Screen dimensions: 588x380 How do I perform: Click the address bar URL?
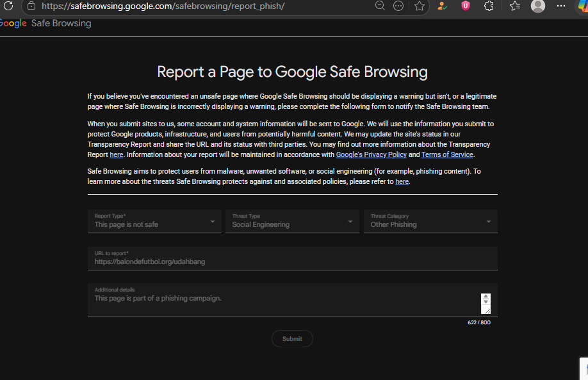coord(163,6)
